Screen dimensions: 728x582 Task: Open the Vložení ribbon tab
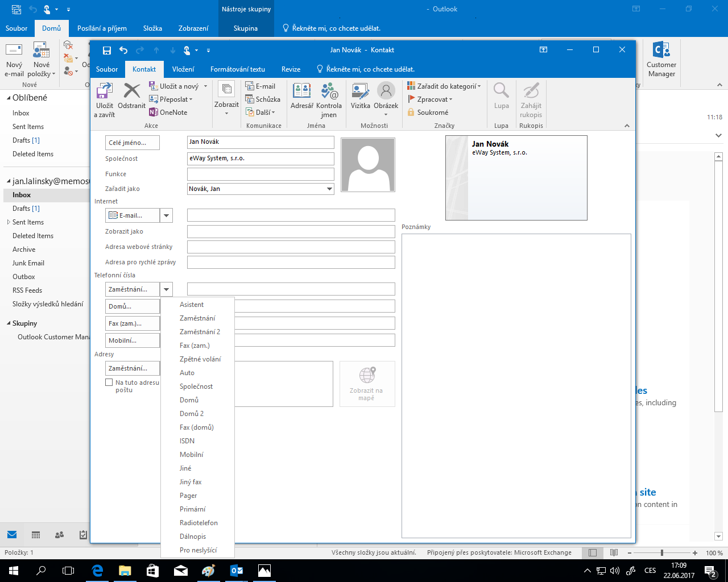[x=183, y=69]
